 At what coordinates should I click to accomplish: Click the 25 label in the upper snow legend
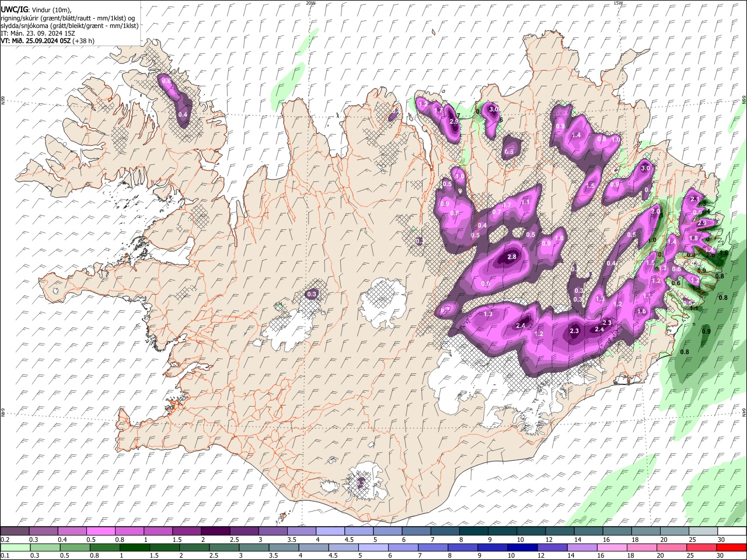click(692, 540)
